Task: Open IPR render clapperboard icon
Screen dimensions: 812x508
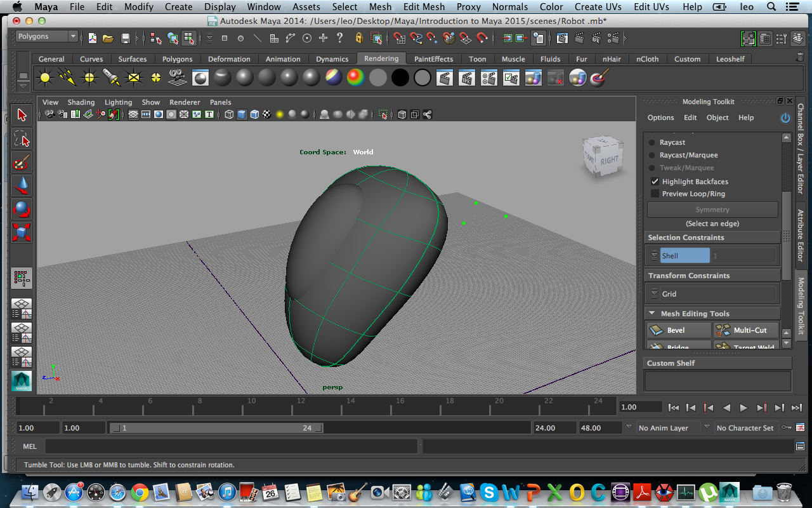Action: pyautogui.click(x=467, y=78)
